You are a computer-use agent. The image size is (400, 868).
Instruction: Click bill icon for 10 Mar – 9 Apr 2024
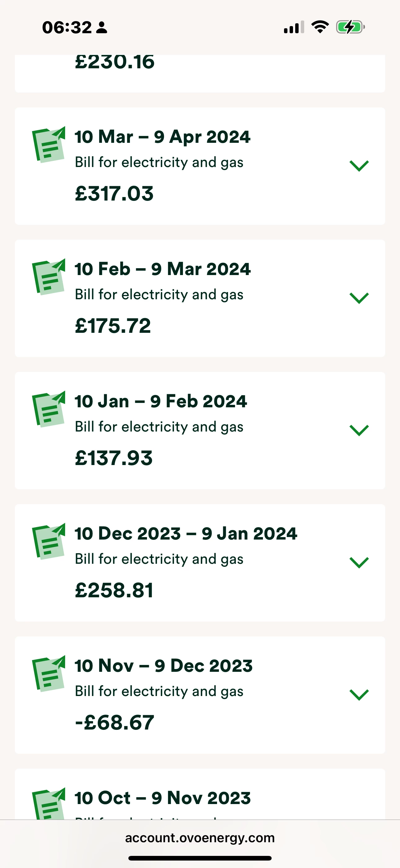[x=48, y=145]
